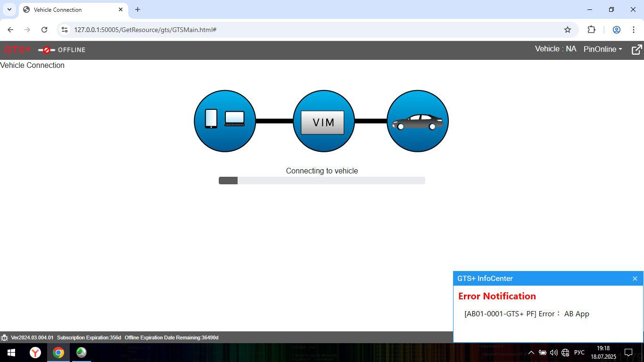Viewport: 644px width, 362px height.
Task: Click the Connecting to vehicle progress bar
Action: click(x=322, y=181)
